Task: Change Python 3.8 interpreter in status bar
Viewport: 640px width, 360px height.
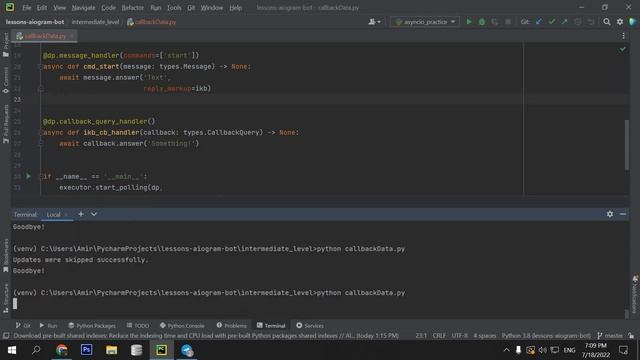Action: pos(546,336)
